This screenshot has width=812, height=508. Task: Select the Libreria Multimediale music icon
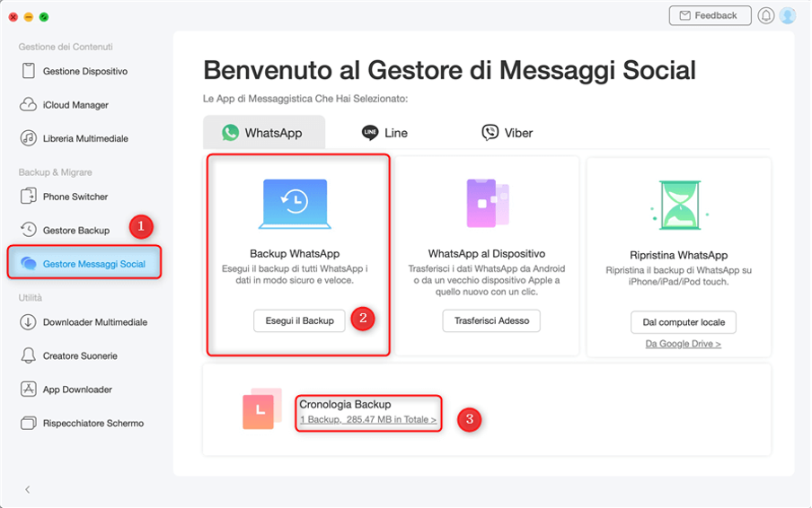(x=29, y=138)
